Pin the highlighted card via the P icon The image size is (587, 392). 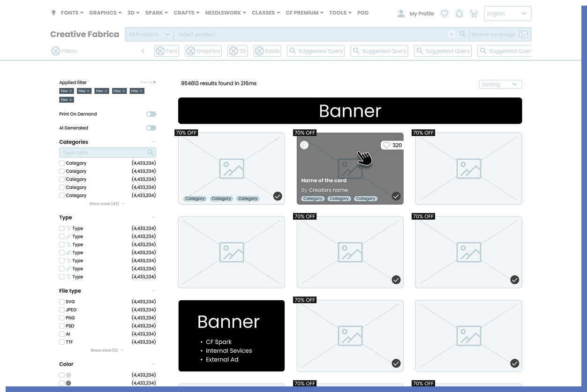coord(304,145)
